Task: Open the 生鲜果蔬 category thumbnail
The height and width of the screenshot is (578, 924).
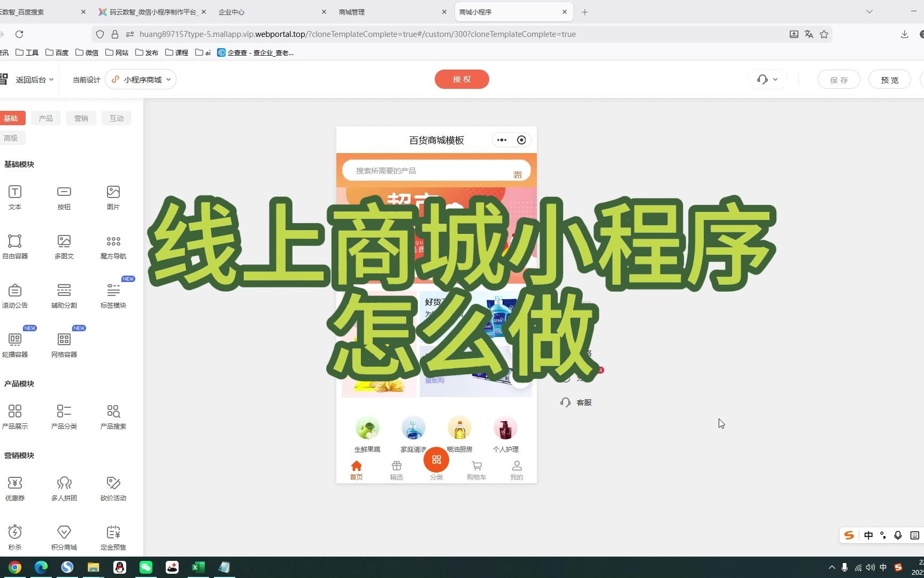Action: click(x=367, y=429)
